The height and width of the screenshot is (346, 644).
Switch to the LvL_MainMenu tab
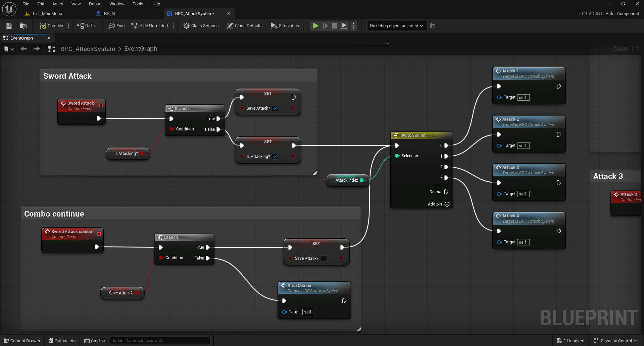point(47,14)
